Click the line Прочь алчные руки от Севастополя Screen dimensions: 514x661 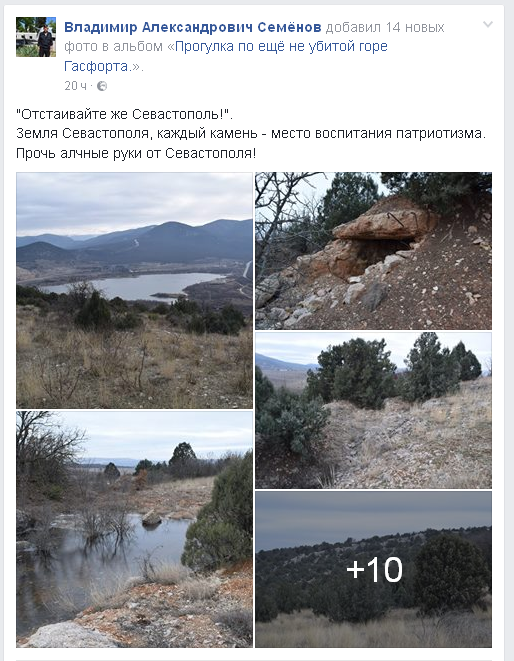[x=136, y=153]
